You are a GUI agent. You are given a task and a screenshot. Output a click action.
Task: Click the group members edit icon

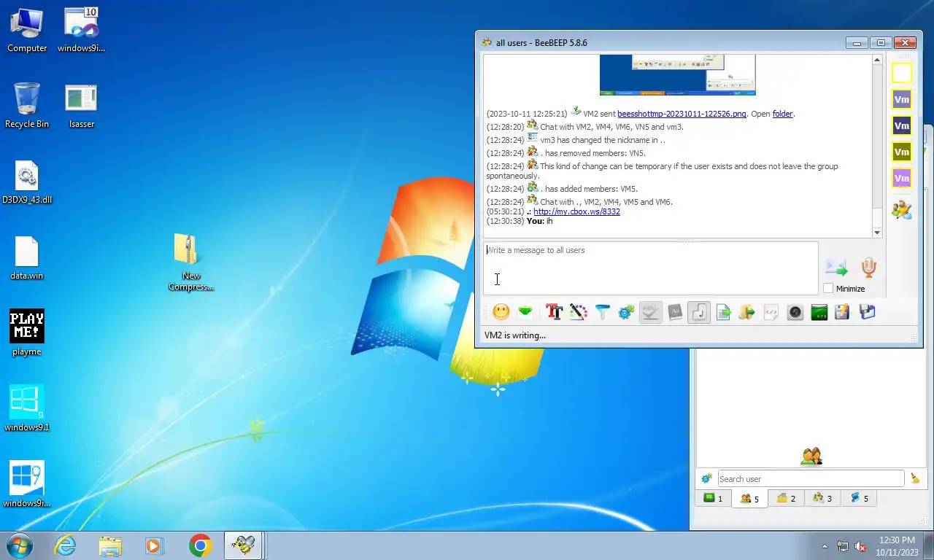902,210
